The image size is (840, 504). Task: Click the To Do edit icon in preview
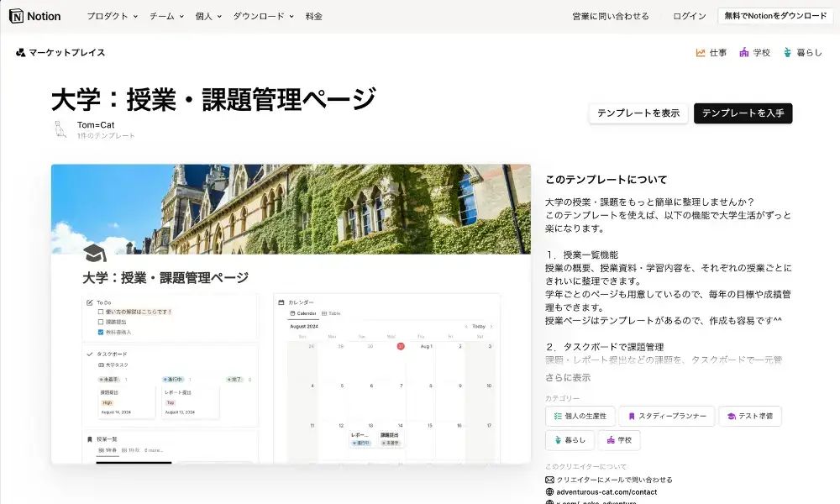pos(90,302)
